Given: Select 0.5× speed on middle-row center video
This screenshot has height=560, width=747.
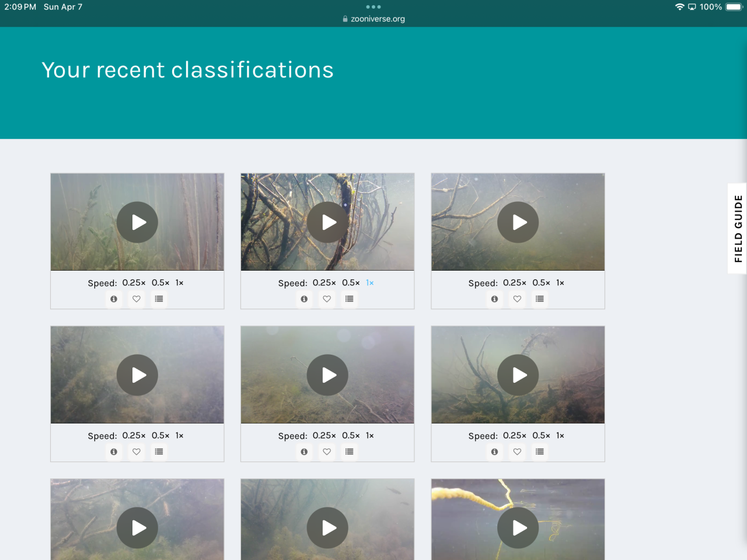Looking at the screenshot, I should 351,436.
